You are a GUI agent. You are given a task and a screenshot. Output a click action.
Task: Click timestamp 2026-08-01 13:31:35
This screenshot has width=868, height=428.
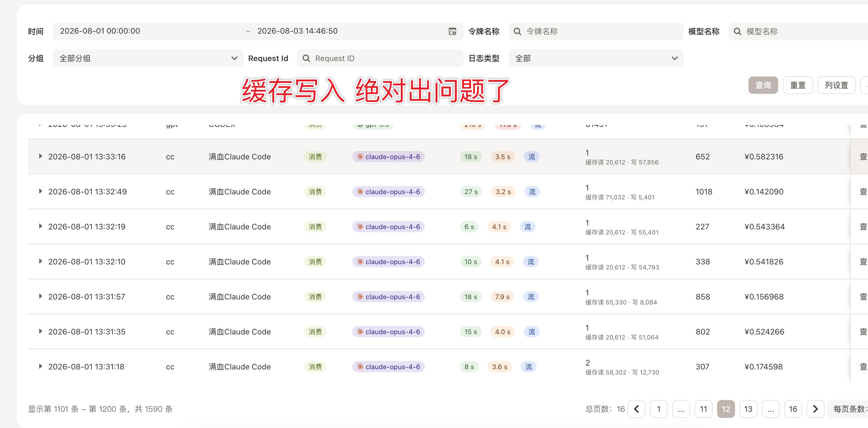tap(87, 332)
